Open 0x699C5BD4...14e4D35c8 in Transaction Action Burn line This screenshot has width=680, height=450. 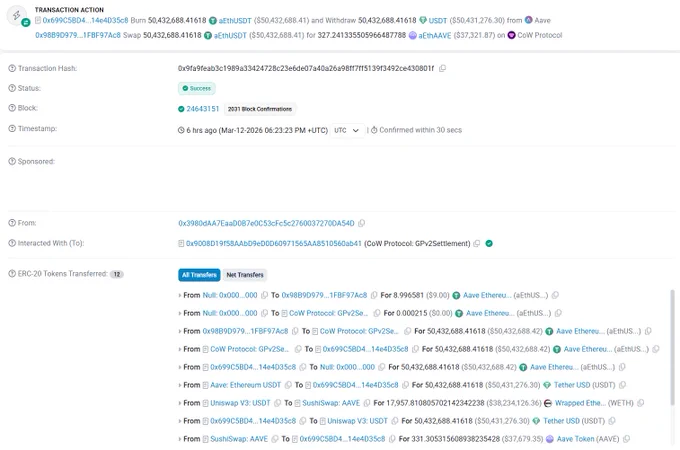(x=85, y=20)
